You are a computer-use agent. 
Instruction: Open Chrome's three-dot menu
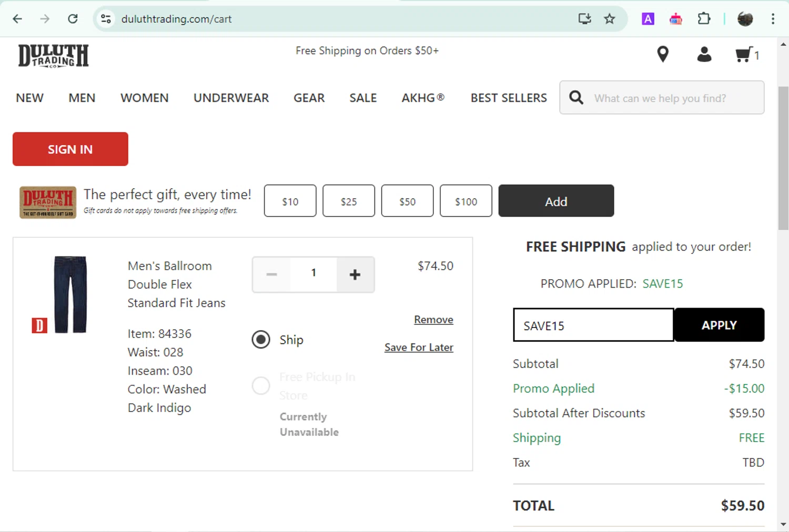pos(773,19)
